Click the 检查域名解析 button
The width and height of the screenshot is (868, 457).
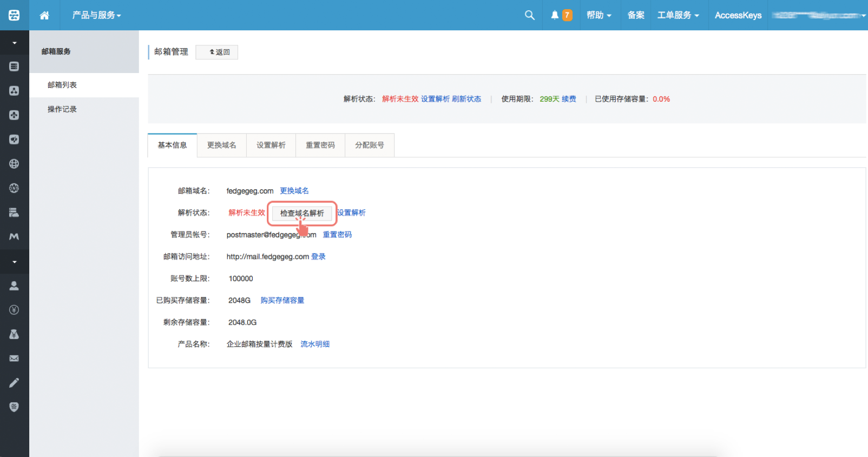(302, 213)
